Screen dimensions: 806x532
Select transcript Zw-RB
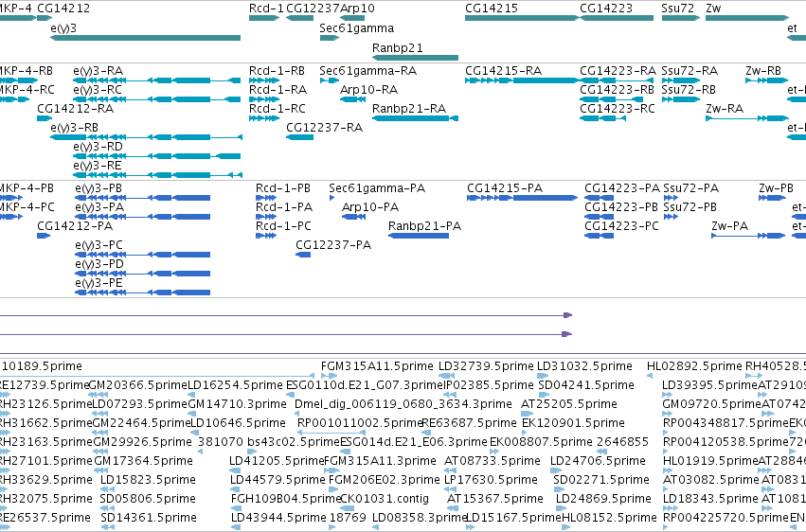pos(767,80)
